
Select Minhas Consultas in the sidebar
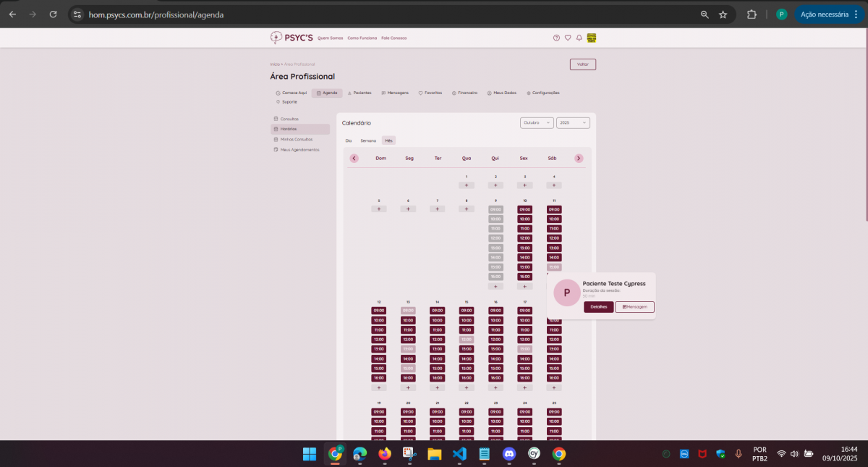(x=296, y=139)
